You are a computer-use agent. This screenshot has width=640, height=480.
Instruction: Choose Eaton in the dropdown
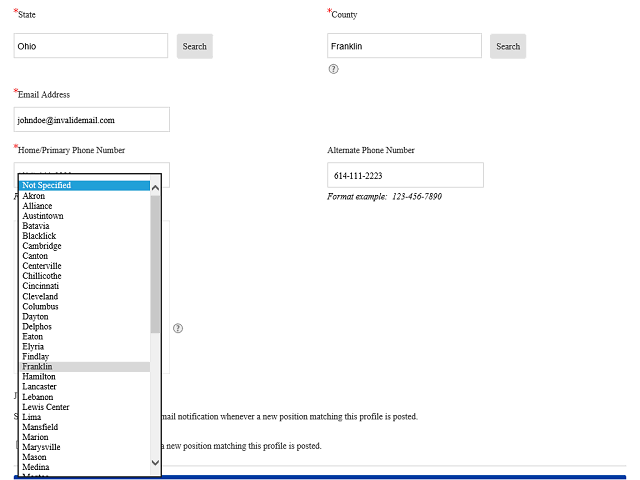[85, 336]
